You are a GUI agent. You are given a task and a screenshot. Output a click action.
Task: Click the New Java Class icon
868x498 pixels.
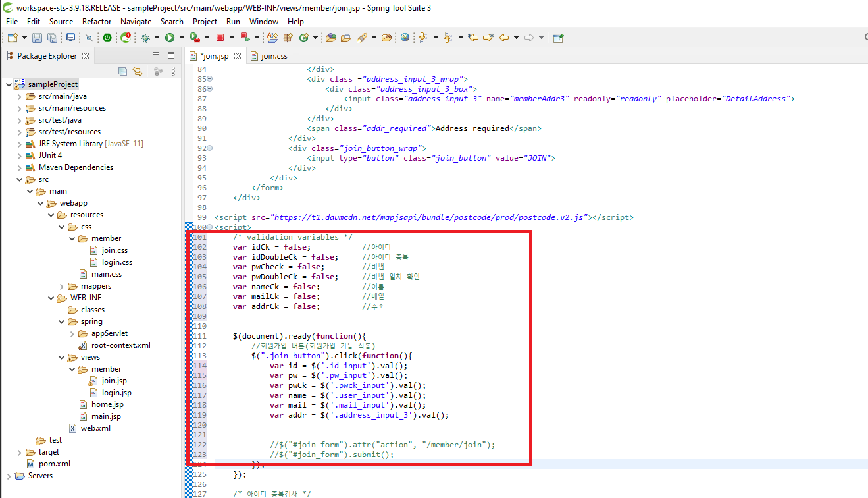(303, 38)
